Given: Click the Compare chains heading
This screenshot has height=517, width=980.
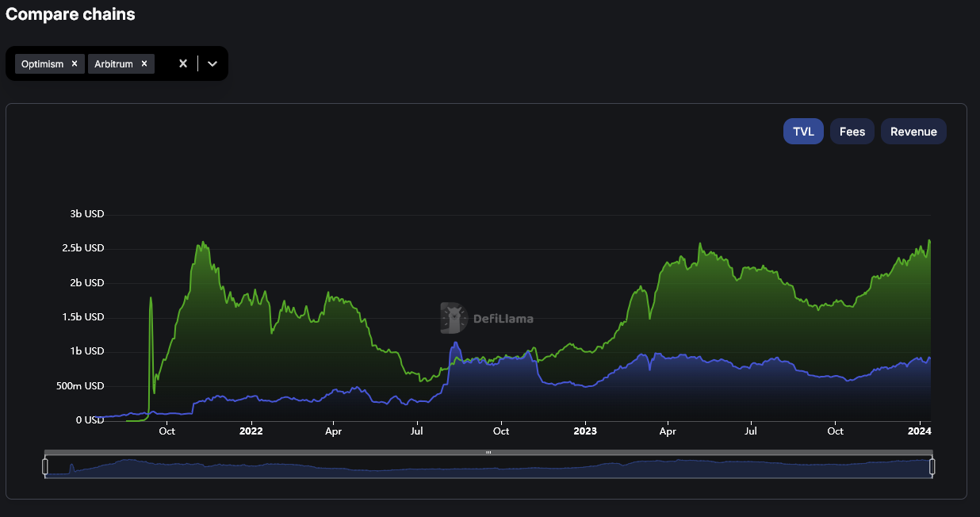Looking at the screenshot, I should coord(71,14).
